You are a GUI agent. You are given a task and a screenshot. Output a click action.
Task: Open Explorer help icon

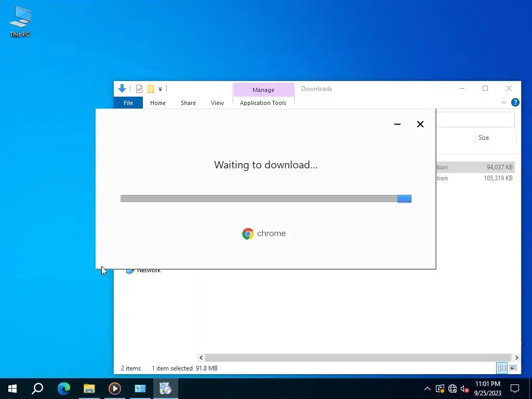tap(515, 102)
